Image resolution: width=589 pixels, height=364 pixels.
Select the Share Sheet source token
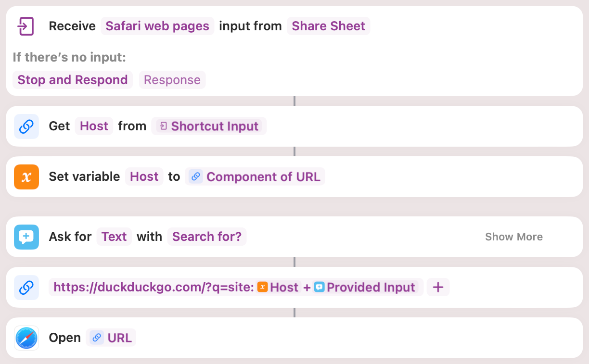click(328, 26)
